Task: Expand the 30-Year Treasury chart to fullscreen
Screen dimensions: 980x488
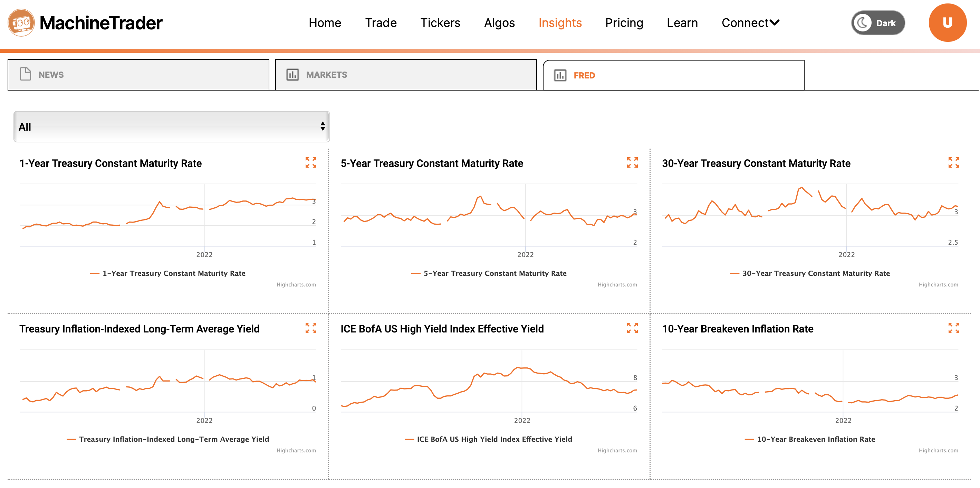Action: pos(953,162)
